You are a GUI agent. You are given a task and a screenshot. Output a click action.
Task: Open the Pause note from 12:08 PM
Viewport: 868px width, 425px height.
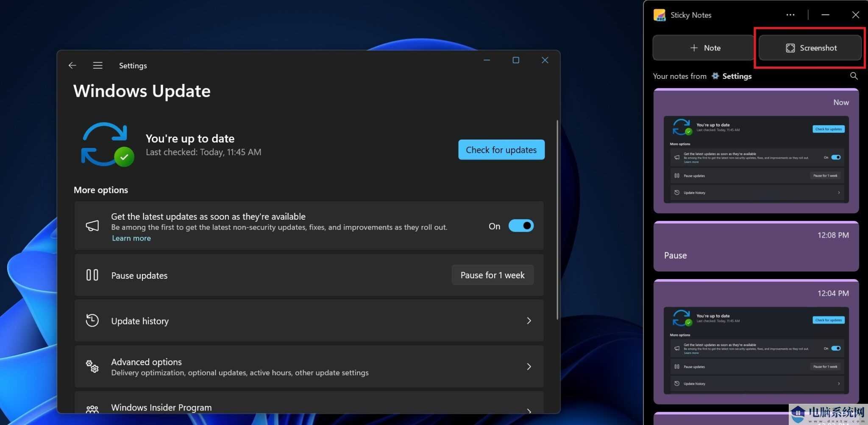pyautogui.click(x=756, y=246)
